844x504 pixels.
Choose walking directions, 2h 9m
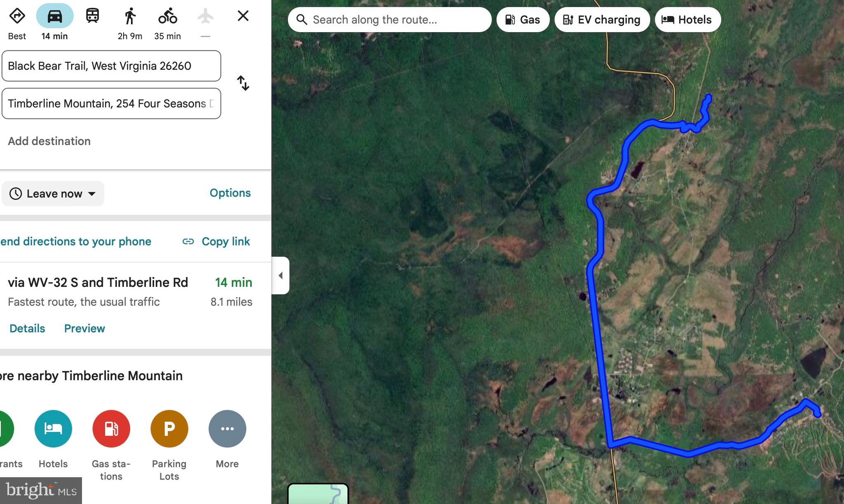click(x=130, y=16)
